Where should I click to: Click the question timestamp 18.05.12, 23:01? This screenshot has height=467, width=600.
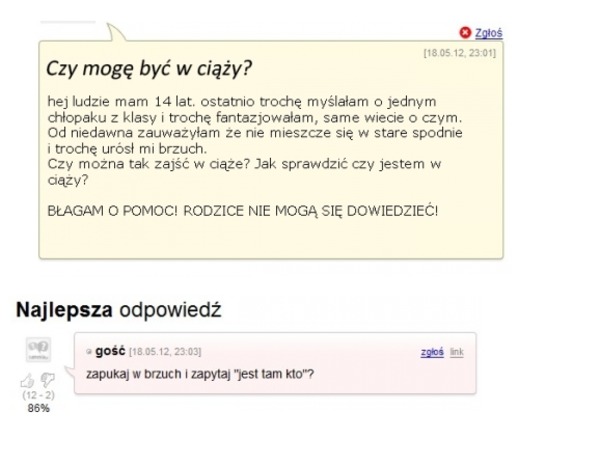460,53
